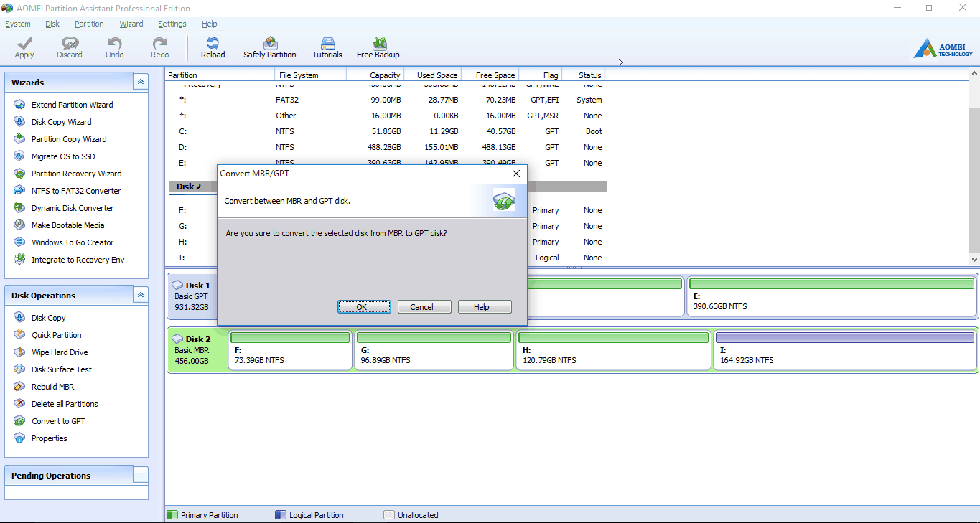
Task: Click Help in the Convert MBR/GPT dialog
Action: [x=485, y=307]
